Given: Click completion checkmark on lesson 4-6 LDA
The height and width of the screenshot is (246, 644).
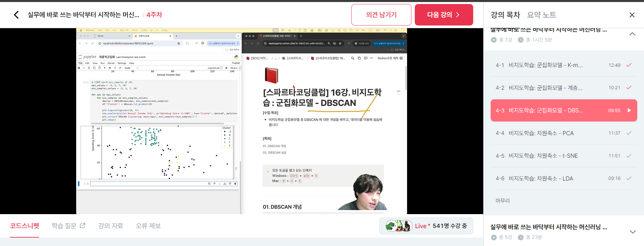Looking at the screenshot, I should (629, 178).
